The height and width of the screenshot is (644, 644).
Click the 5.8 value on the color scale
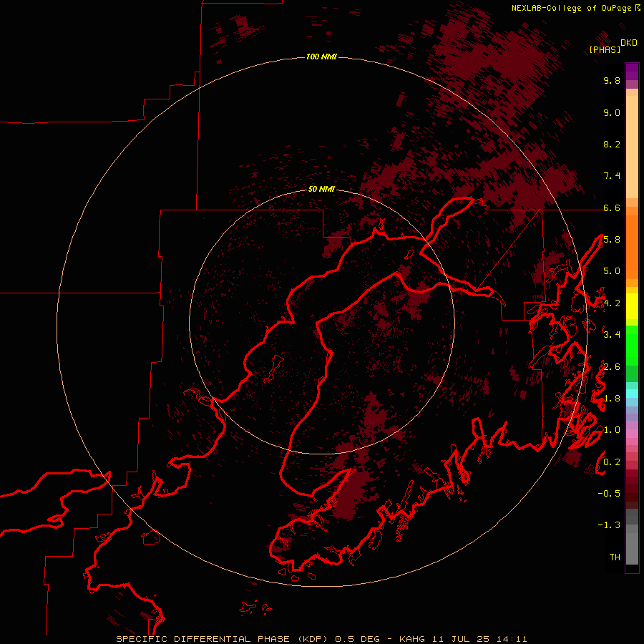612,240
